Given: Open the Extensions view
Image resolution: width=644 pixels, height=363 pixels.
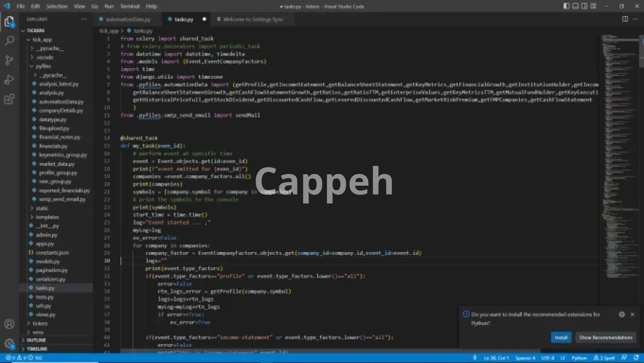Looking at the screenshot, I should pyautogui.click(x=9, y=99).
